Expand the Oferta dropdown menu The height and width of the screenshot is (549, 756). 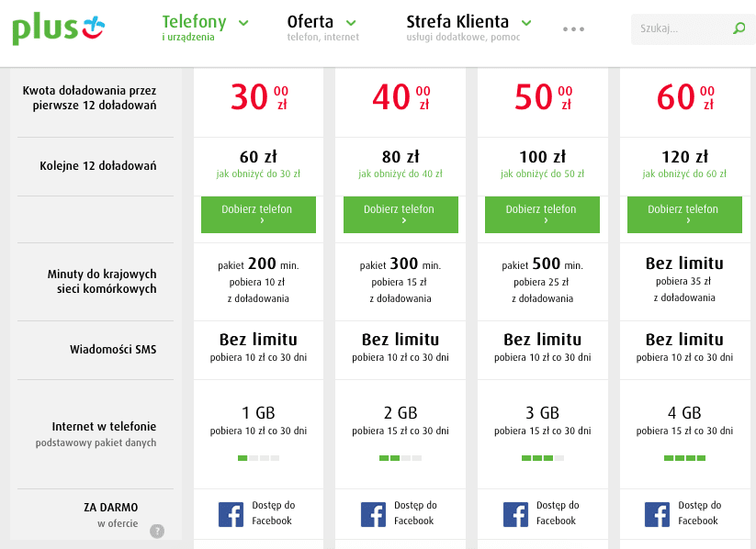pos(322,28)
